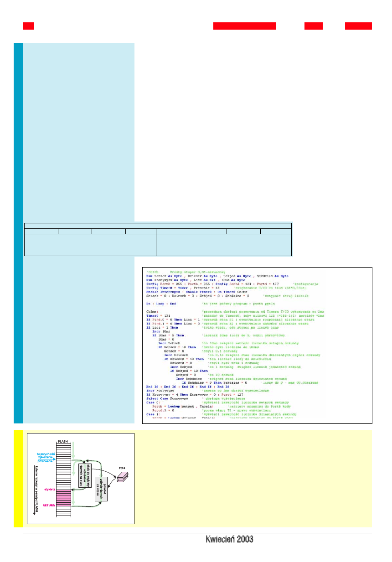Click the small red square in header

tap(28, 26)
